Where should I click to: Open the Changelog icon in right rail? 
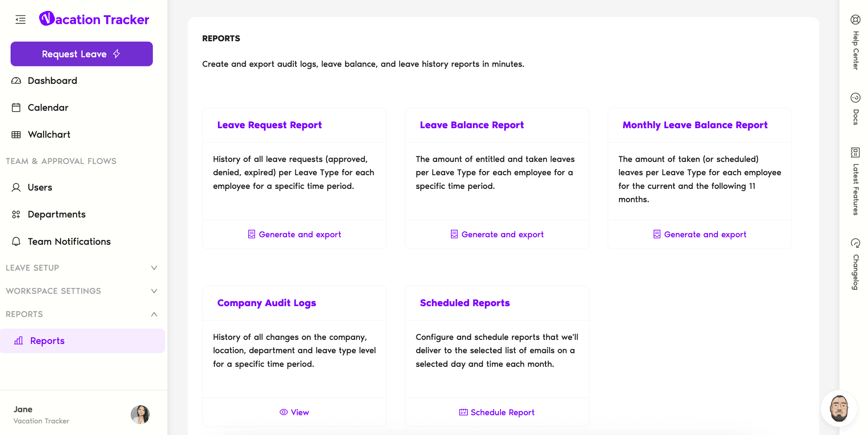click(855, 243)
